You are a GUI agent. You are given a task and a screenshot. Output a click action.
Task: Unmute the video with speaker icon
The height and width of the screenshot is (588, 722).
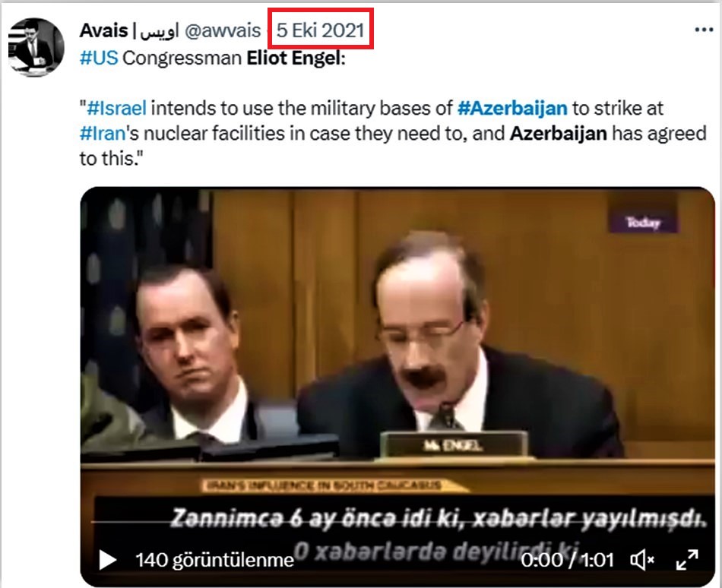pyautogui.click(x=642, y=560)
